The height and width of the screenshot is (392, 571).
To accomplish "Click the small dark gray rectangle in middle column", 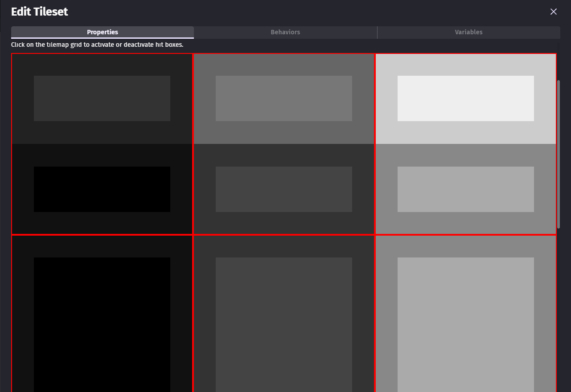I will click(284, 189).
